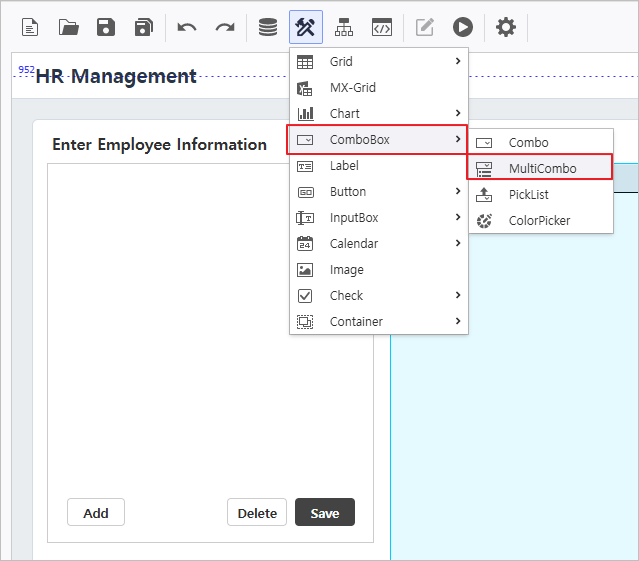Image resolution: width=639 pixels, height=561 pixels.
Task: Click the Save disk icon
Action: [x=106, y=27]
